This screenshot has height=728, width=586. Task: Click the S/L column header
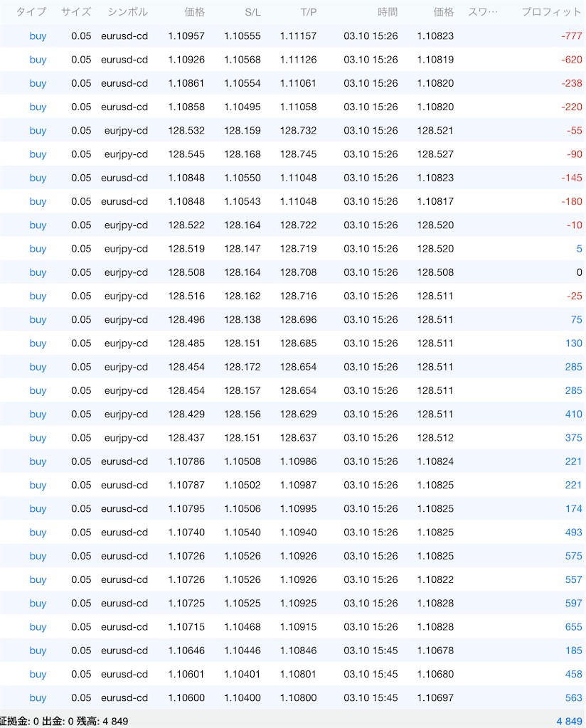[x=252, y=12]
